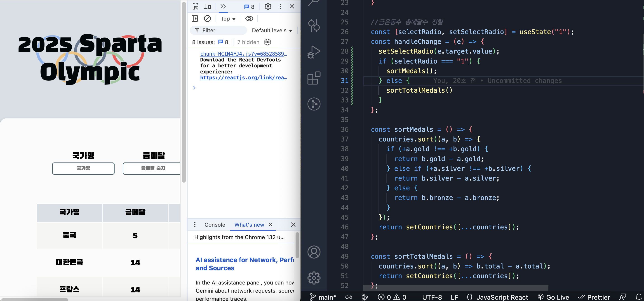The width and height of the screenshot is (644, 301).
Task: Click Go Live in status bar
Action: click(x=553, y=297)
